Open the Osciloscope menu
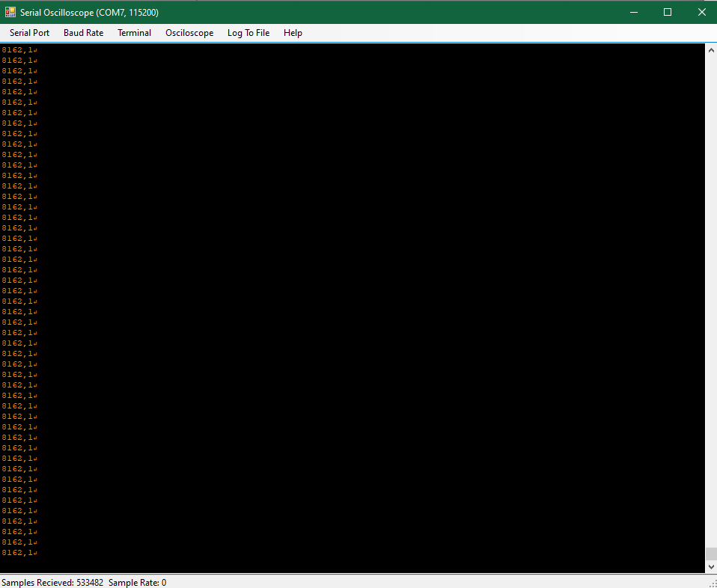717x588 pixels. pyautogui.click(x=189, y=33)
